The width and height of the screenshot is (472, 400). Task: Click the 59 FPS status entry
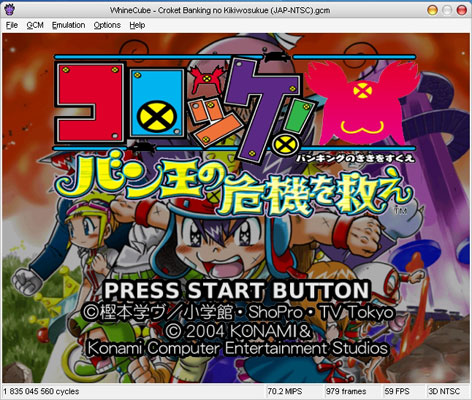pyautogui.click(x=397, y=391)
